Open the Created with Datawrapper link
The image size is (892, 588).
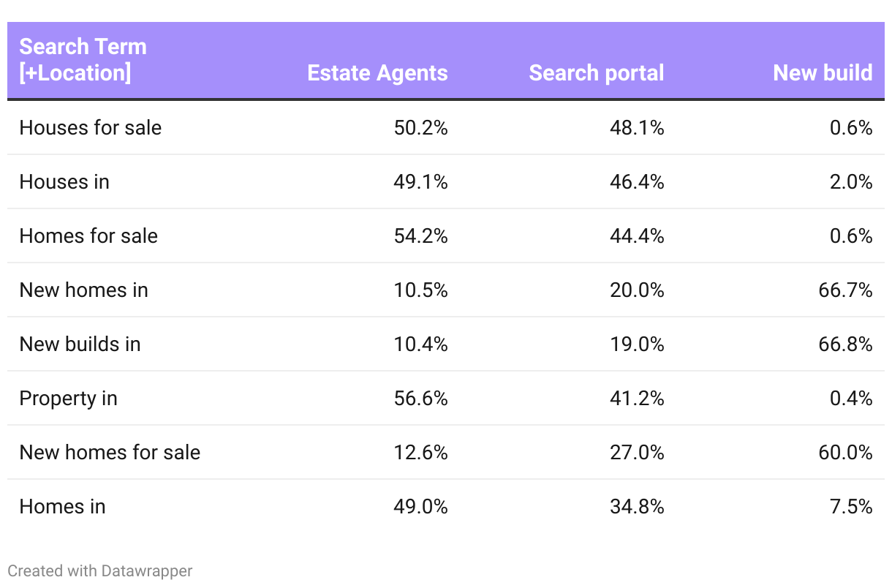(x=100, y=570)
